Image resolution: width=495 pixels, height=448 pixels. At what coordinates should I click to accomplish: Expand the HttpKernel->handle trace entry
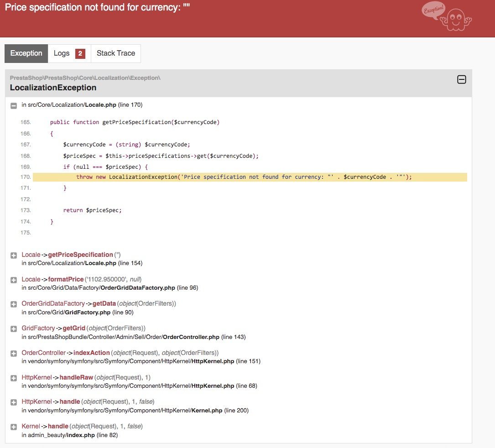(14, 402)
